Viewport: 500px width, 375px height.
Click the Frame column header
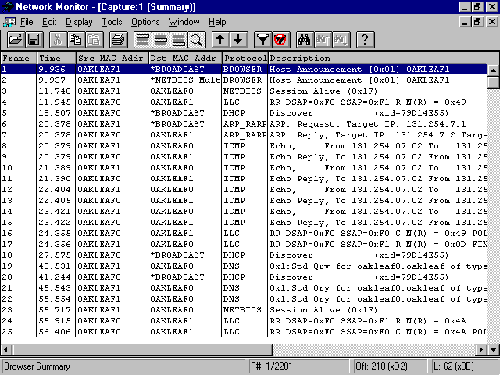tap(19, 58)
